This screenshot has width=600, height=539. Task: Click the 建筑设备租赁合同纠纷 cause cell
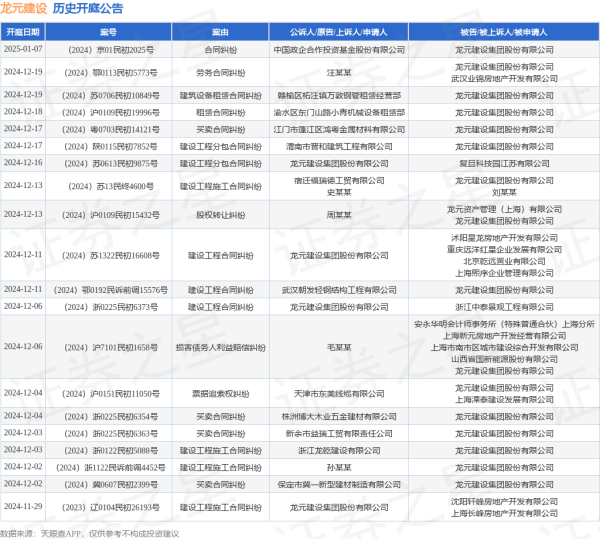[x=220, y=96]
